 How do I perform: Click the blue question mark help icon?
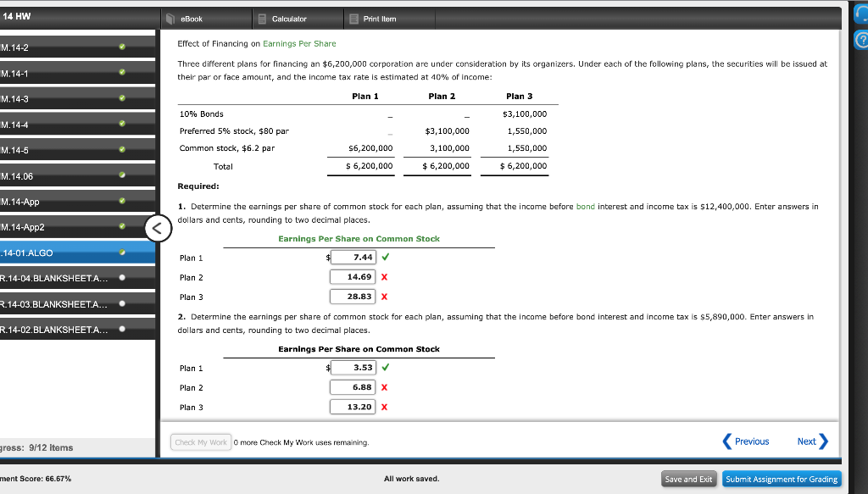pos(860,37)
